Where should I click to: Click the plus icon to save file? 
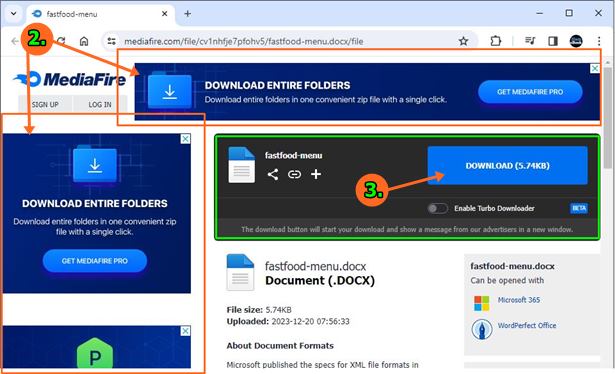click(x=316, y=174)
